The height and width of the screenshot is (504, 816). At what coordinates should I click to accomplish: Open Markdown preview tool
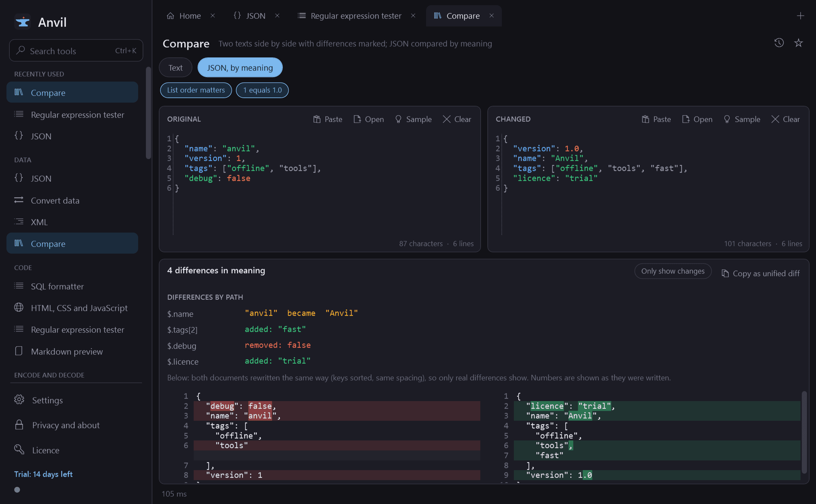tap(72, 351)
